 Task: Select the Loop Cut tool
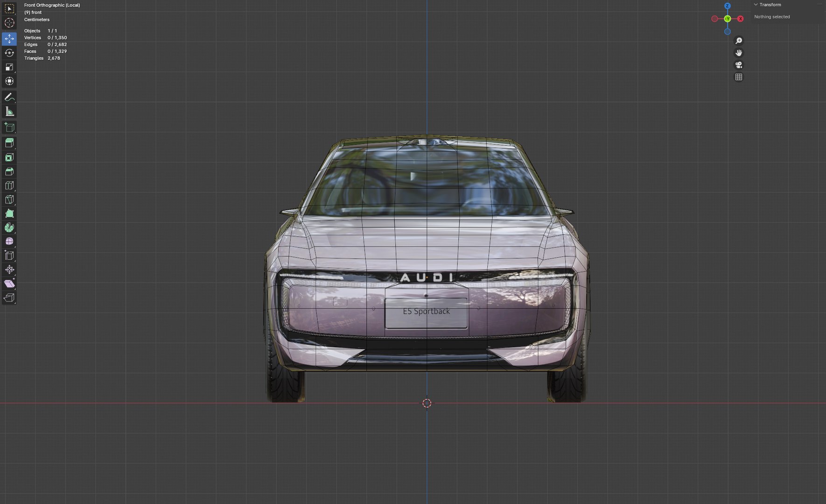coord(9,185)
